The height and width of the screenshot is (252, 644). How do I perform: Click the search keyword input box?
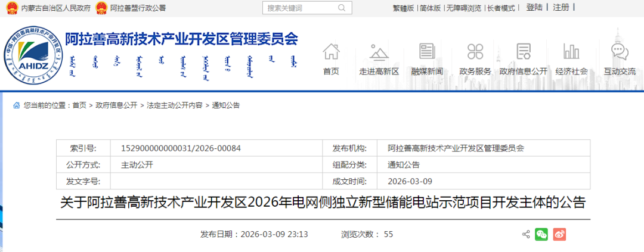(298, 8)
